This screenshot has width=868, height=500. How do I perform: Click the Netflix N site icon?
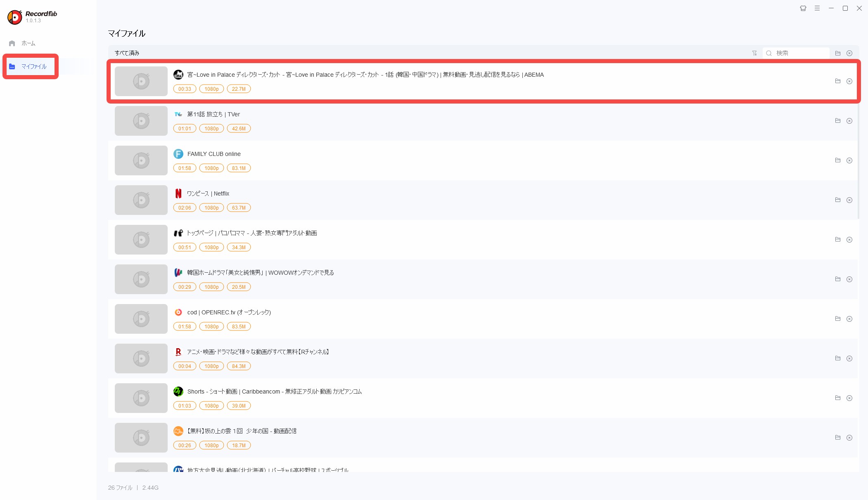178,193
